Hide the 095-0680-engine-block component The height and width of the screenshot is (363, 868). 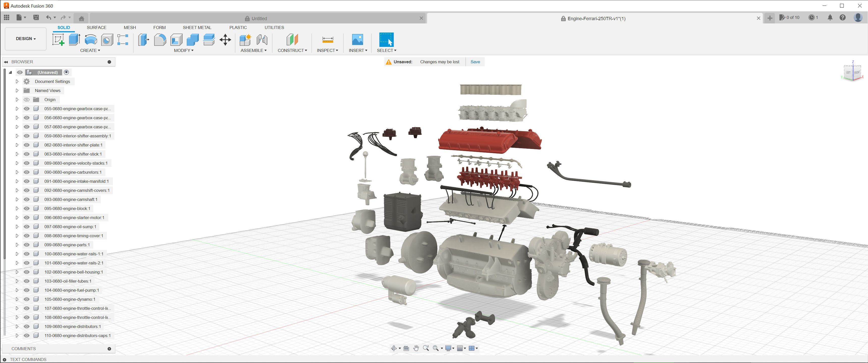coord(26,208)
